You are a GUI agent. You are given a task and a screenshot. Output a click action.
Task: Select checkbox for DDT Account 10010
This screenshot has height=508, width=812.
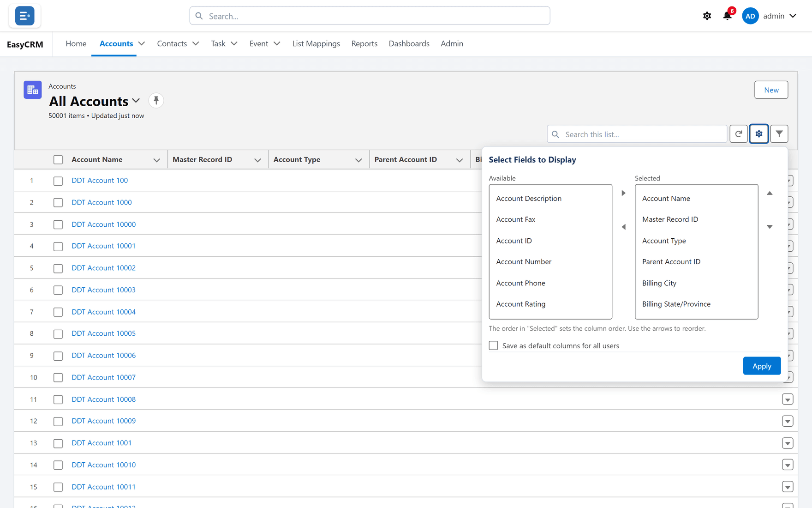(x=58, y=465)
